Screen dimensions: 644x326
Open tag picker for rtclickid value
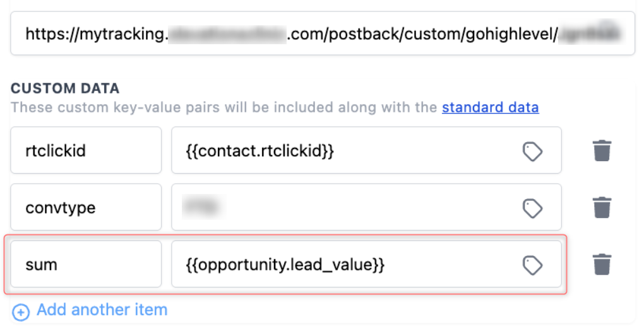(532, 151)
